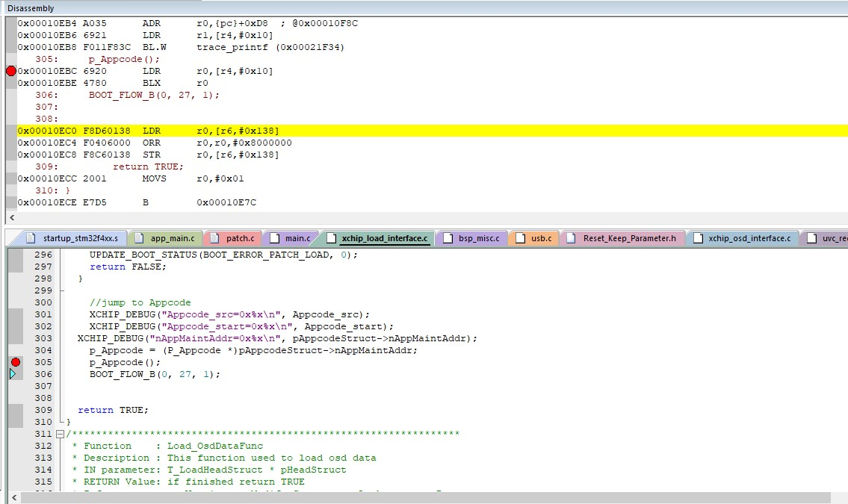Viewport: 848px width, 504px height.
Task: Click the Disassembly panel title bar
Action: 30,7
